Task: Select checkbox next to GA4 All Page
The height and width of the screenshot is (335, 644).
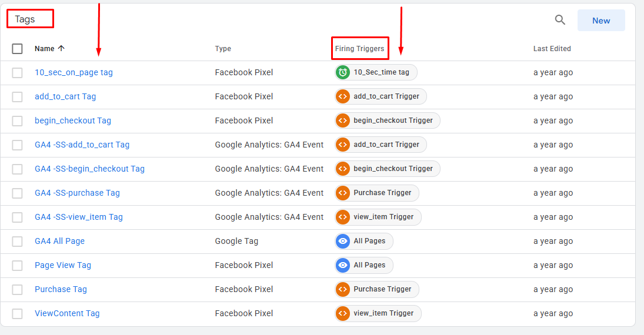Action: (x=17, y=242)
